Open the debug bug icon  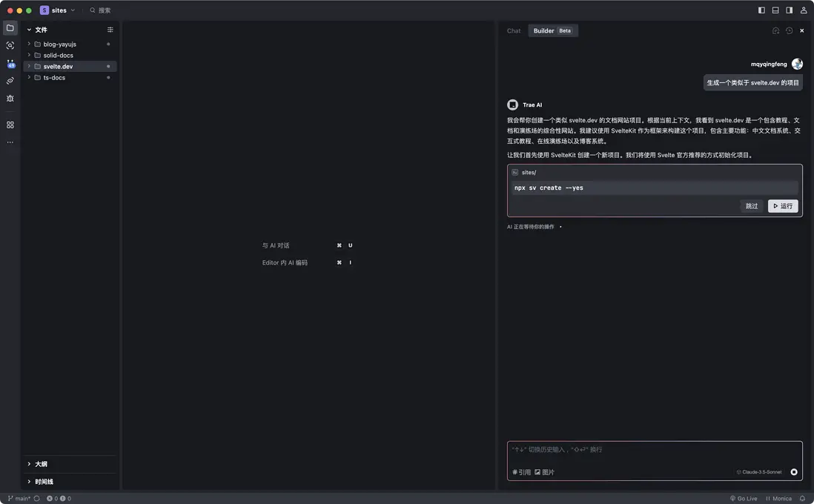click(10, 99)
